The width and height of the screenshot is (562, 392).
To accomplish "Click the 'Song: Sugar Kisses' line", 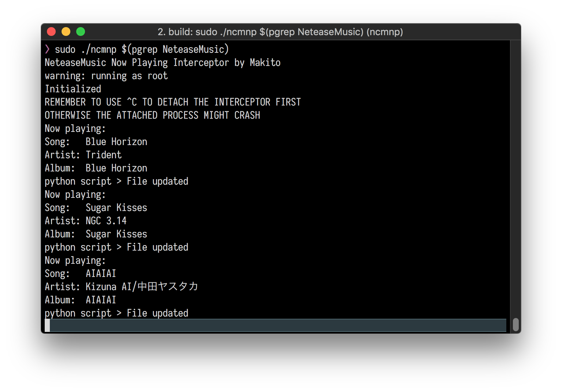I will [x=96, y=208].
